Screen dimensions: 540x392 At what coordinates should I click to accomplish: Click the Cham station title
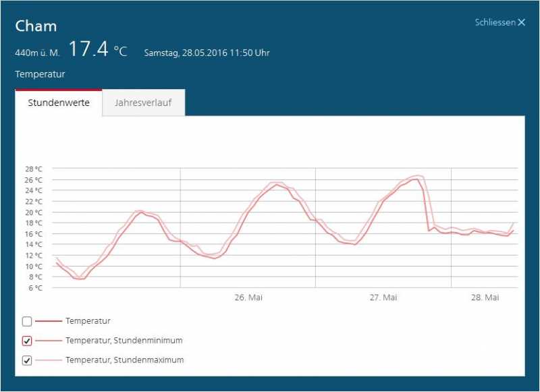36,26
